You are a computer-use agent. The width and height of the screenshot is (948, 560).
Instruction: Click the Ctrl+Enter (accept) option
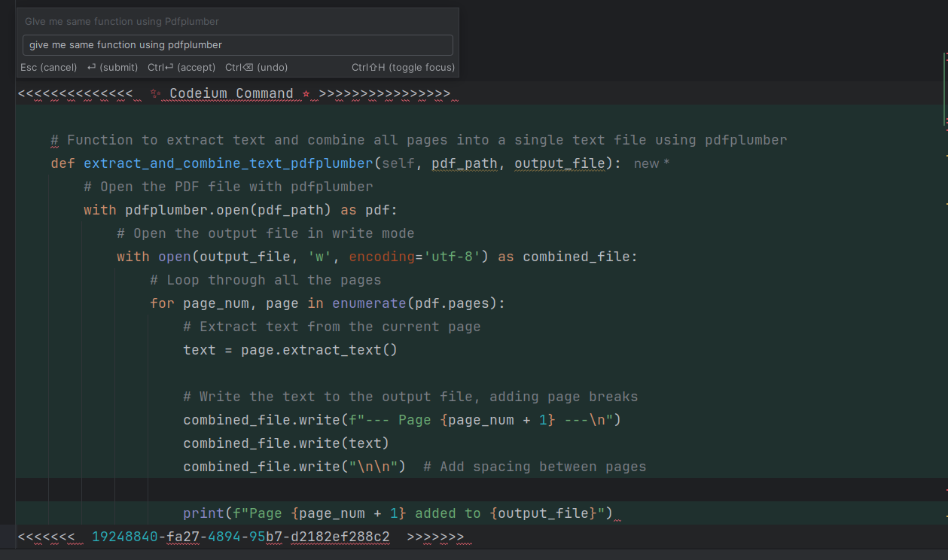point(181,68)
